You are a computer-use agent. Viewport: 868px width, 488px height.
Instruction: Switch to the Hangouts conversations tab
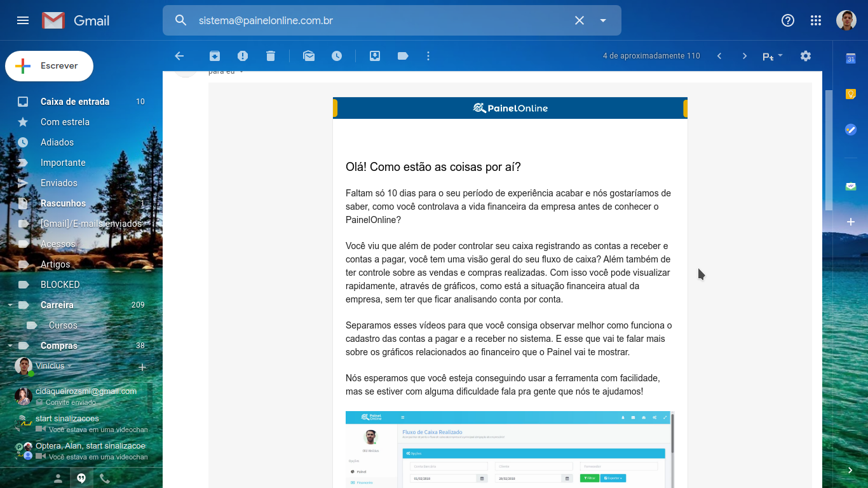[81, 478]
